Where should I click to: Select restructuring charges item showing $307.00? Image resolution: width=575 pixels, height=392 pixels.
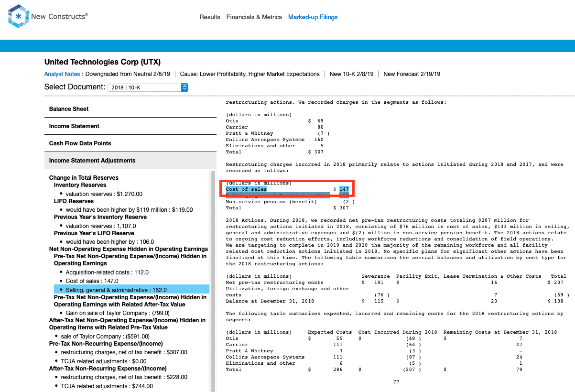[x=124, y=352]
